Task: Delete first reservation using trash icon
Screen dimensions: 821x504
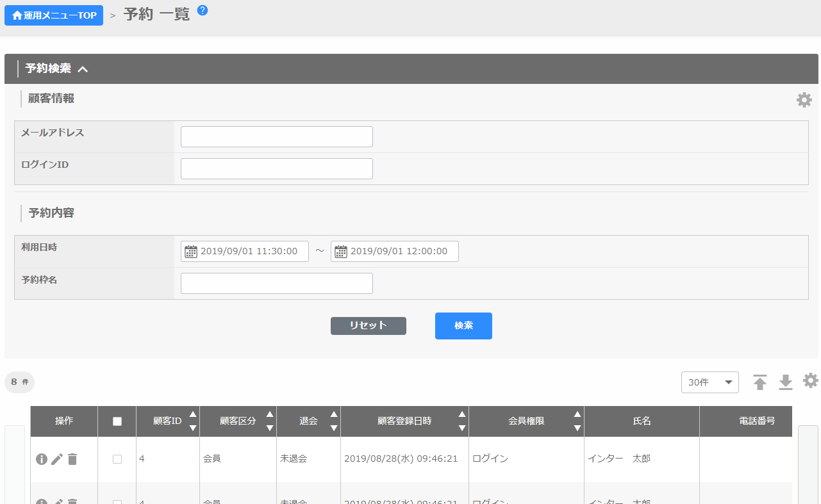Action: click(72, 459)
